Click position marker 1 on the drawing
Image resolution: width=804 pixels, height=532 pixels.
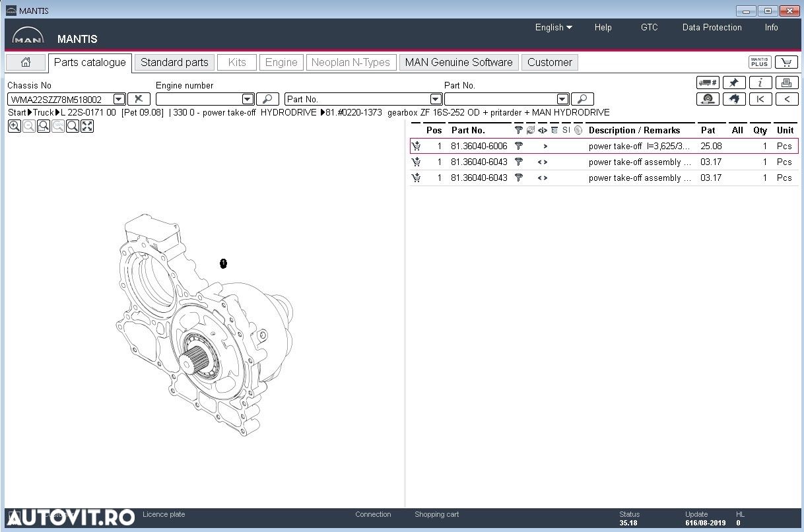(x=223, y=263)
